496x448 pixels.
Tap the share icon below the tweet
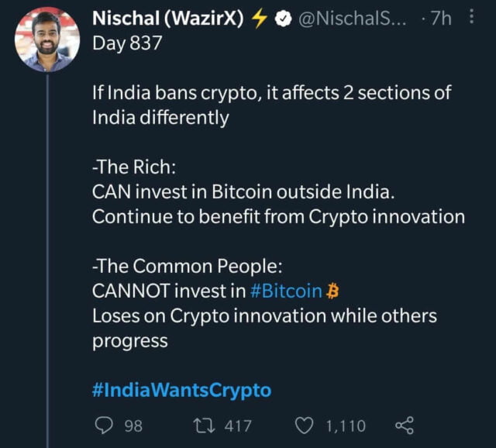[405, 425]
